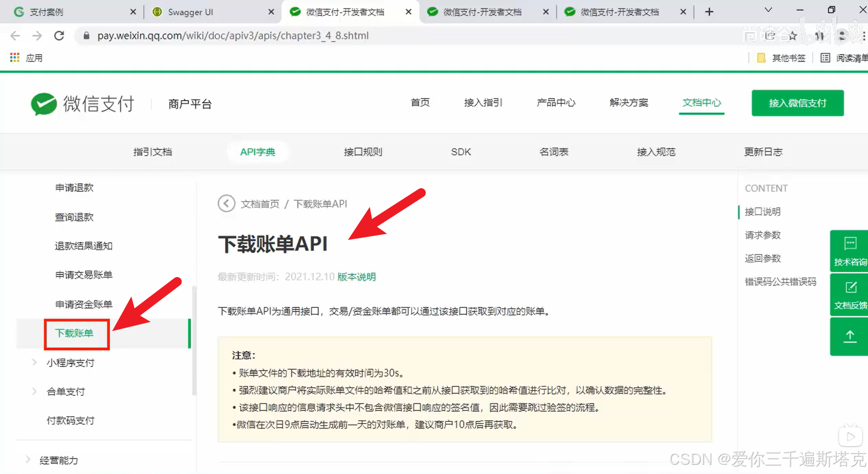Reload the current page

[x=59, y=36]
